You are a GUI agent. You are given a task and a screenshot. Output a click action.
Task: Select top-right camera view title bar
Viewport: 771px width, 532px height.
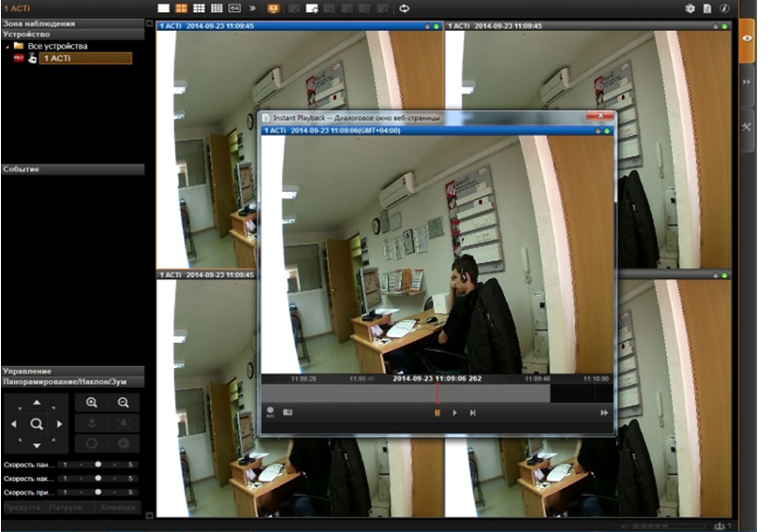[588, 26]
